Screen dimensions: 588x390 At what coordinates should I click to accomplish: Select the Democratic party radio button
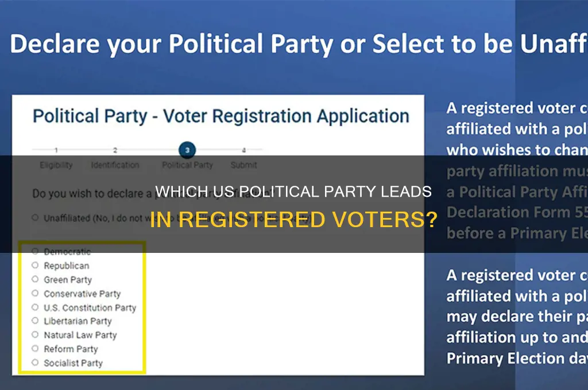35,251
